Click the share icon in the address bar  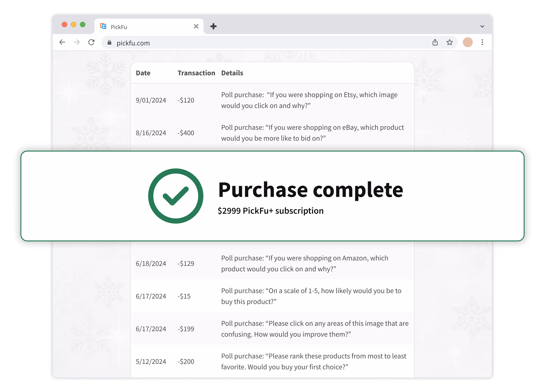pos(435,42)
